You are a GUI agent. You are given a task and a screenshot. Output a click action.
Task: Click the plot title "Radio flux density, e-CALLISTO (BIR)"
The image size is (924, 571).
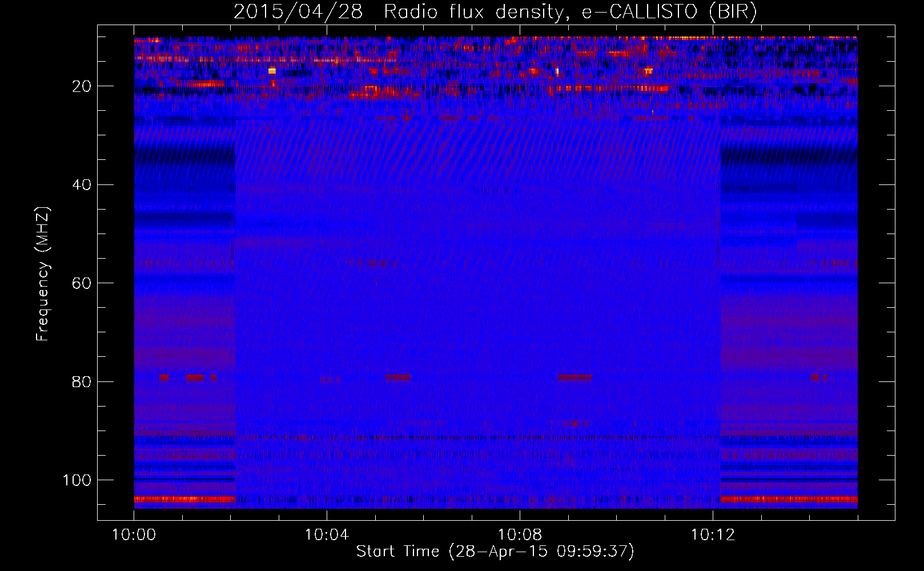click(x=570, y=12)
